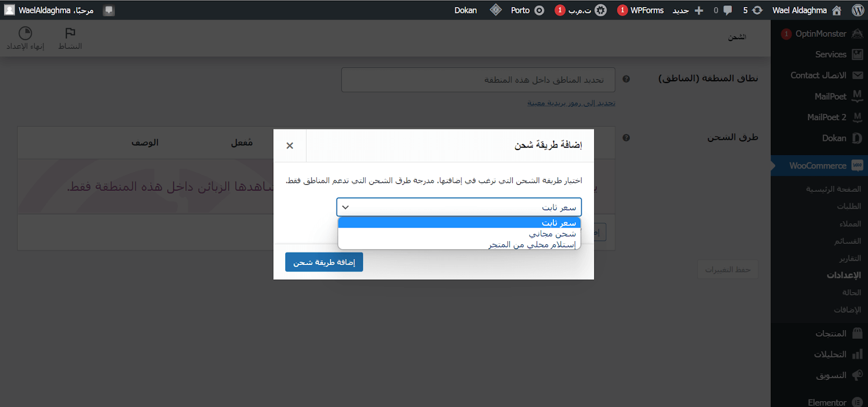This screenshot has width=868, height=407.
Task: Click the ت.م.ب gear-like icon
Action: pos(601,10)
